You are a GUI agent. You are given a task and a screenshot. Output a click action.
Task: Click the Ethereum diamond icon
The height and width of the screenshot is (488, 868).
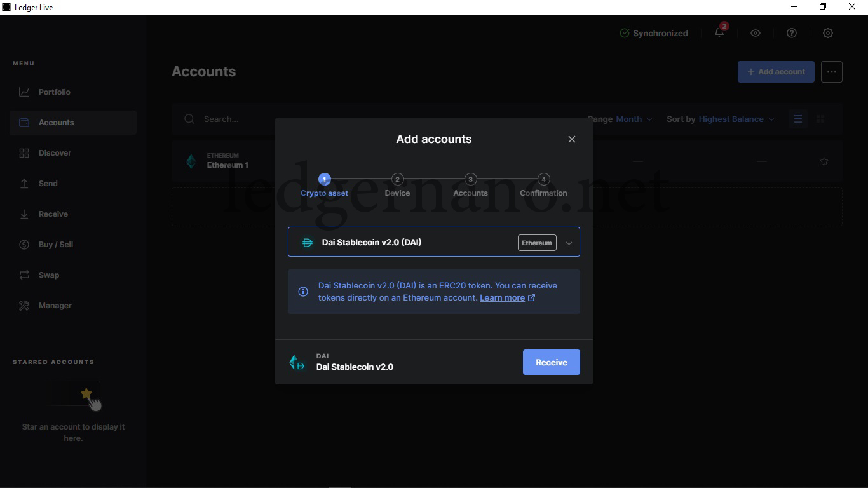[x=191, y=161]
